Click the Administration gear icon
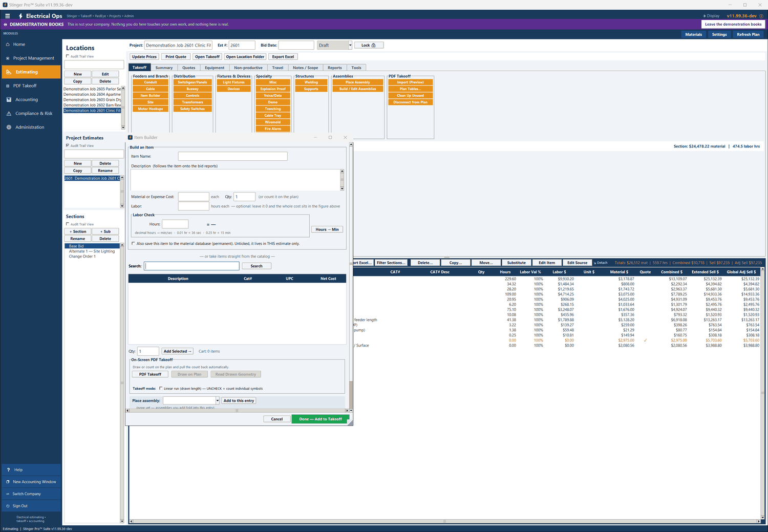This screenshot has width=768, height=532. pyautogui.click(x=9, y=127)
